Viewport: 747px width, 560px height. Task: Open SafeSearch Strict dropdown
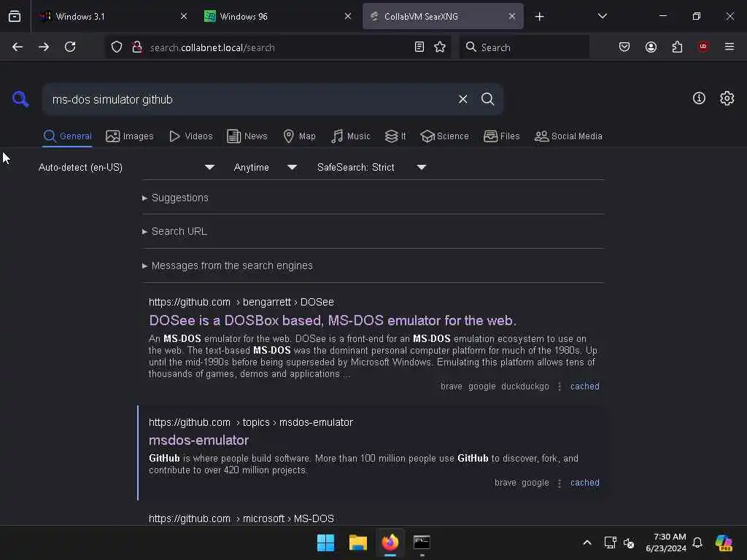pos(371,168)
